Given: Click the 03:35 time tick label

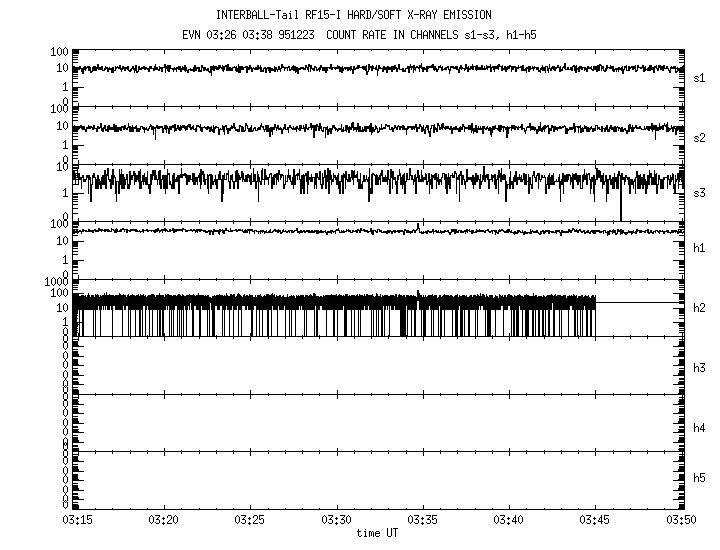Looking at the screenshot, I should (x=423, y=520).
